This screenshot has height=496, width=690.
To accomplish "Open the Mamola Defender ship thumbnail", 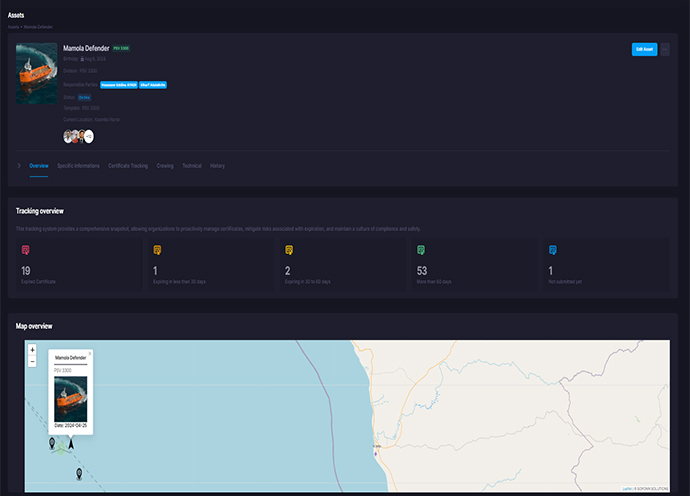I will tap(37, 73).
